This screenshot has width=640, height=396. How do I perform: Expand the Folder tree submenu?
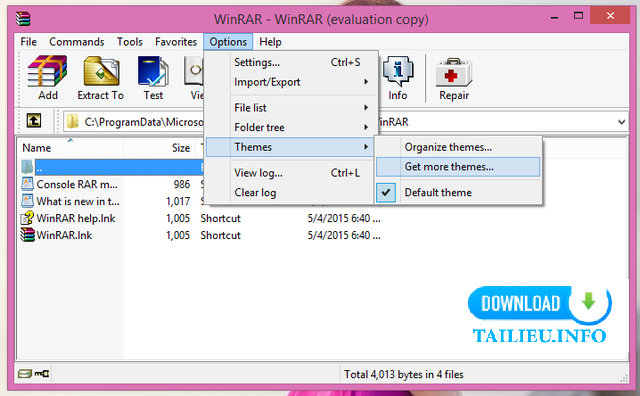pos(366,127)
